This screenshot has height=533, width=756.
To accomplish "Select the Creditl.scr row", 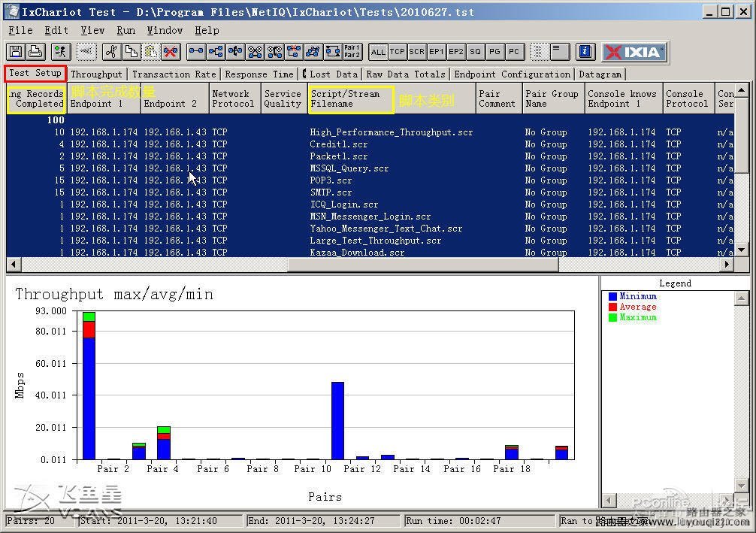I will 370,144.
